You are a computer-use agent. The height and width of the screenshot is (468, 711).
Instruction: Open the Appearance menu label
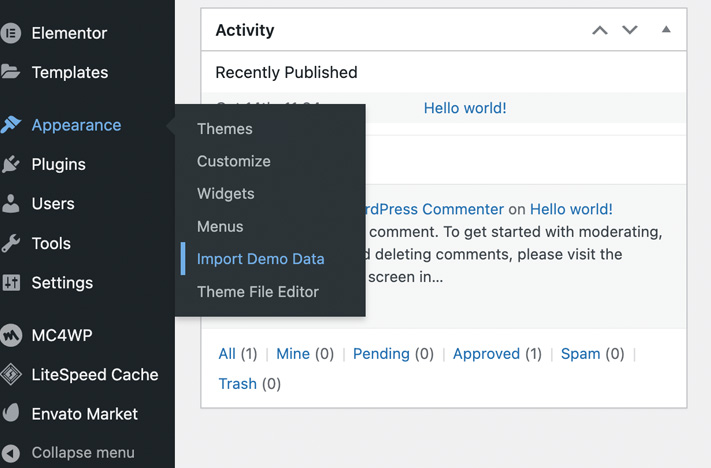coord(76,125)
